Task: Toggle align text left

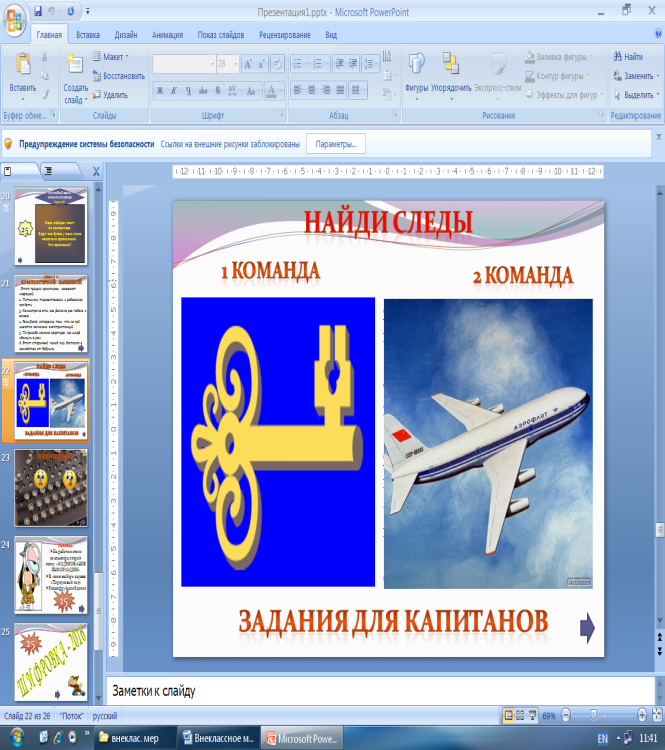Action: [x=297, y=90]
